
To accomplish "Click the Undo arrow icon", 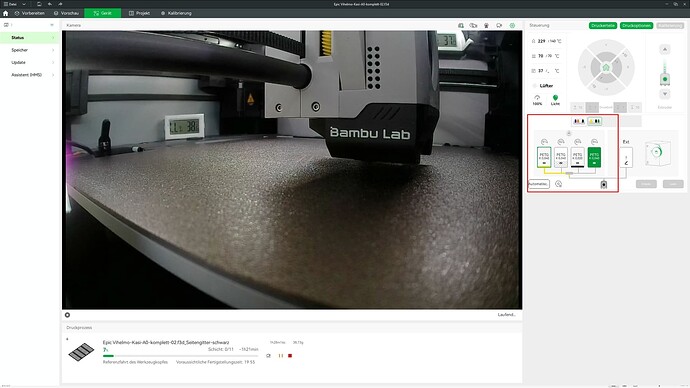I will (50, 4).
